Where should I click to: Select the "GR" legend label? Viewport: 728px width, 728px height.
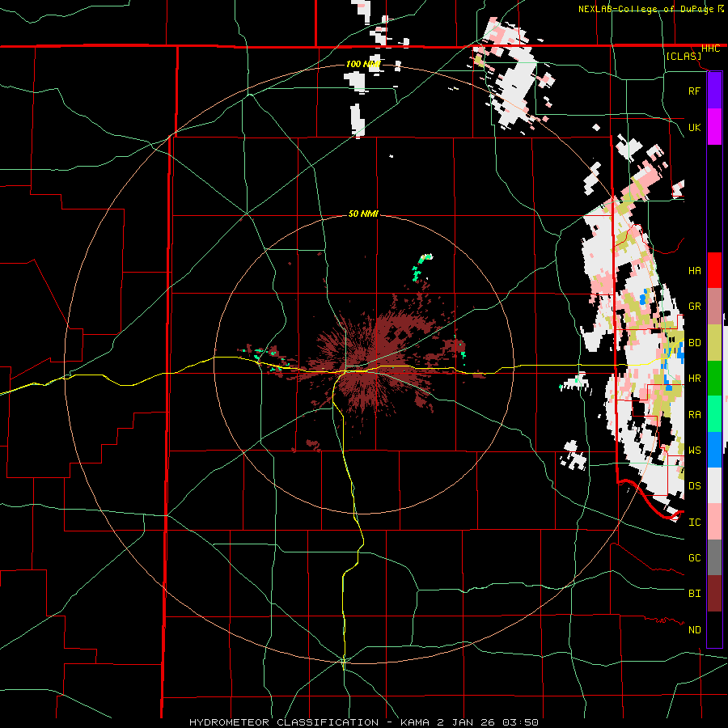(694, 307)
